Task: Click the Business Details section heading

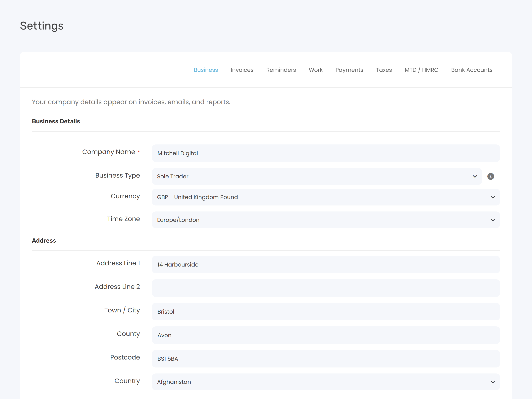Action: pyautogui.click(x=56, y=121)
